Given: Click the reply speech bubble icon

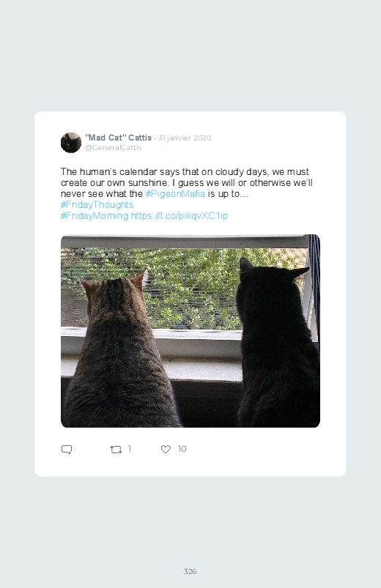Looking at the screenshot, I should (67, 450).
